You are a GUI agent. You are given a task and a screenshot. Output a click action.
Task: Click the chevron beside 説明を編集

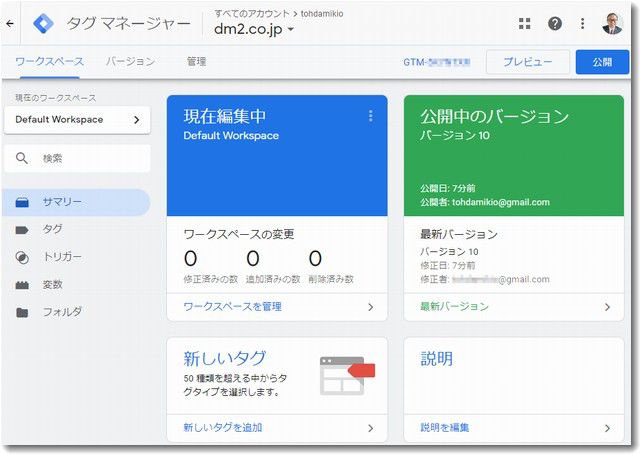point(607,428)
